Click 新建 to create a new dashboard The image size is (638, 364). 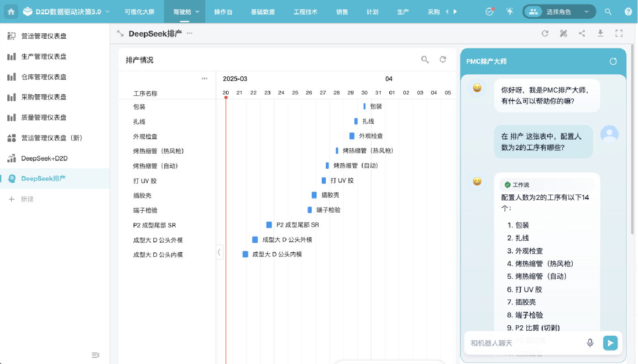coord(21,199)
